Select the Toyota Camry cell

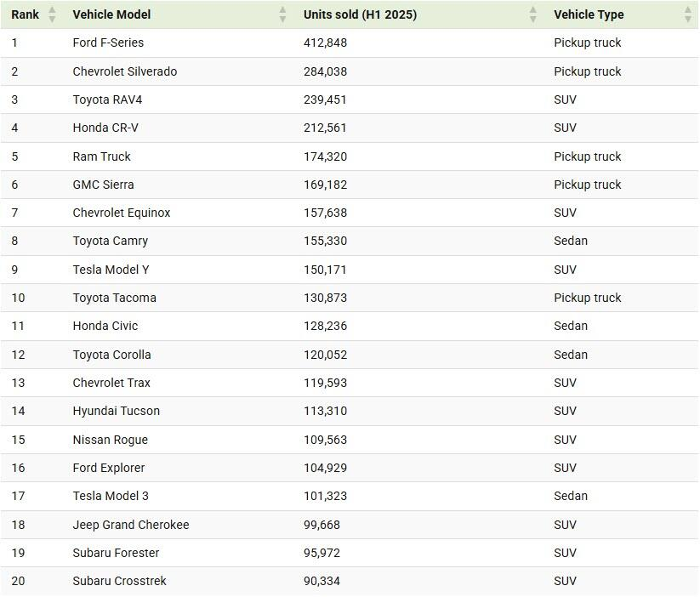(110, 241)
